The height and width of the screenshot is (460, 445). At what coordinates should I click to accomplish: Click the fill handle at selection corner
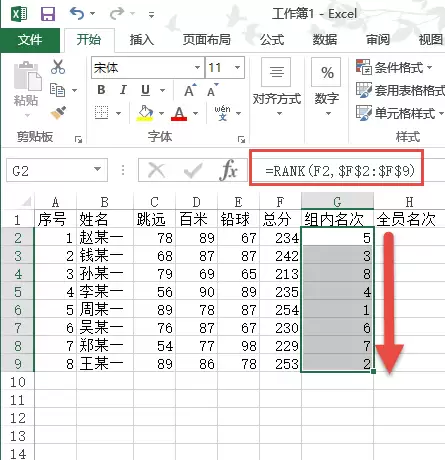[373, 371]
